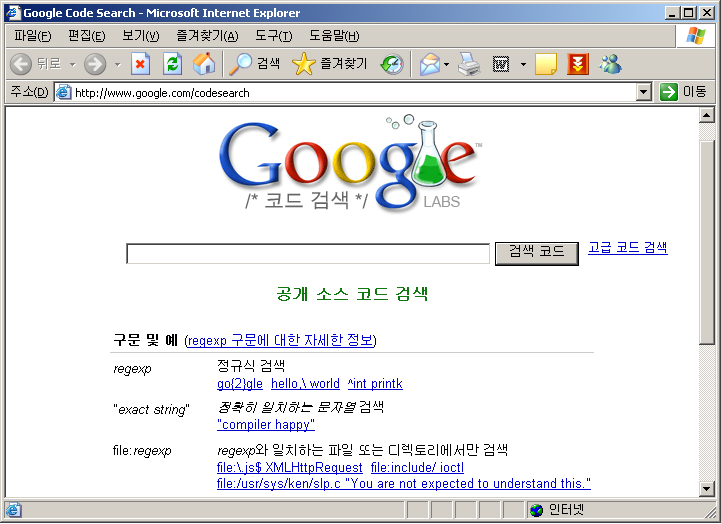
Task: Open the 고급 코드 검색 link
Action: (628, 248)
